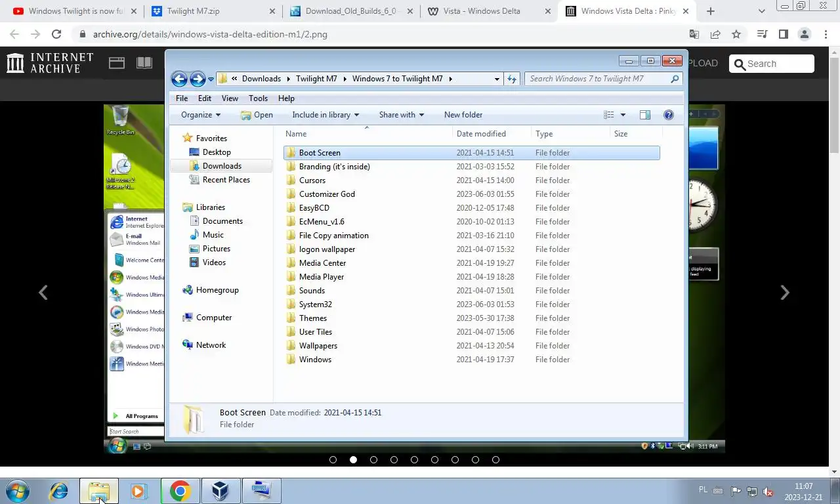Refresh the Explorer address bar
Image resolution: width=840 pixels, height=504 pixels.
coord(513,79)
